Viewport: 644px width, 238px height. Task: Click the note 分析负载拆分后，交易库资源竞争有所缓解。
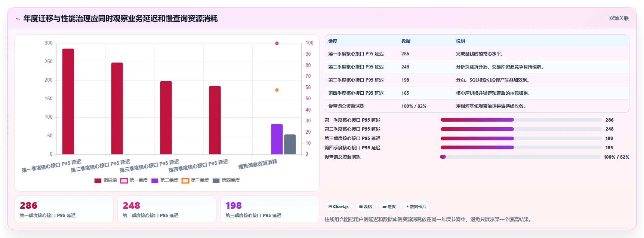click(x=500, y=67)
